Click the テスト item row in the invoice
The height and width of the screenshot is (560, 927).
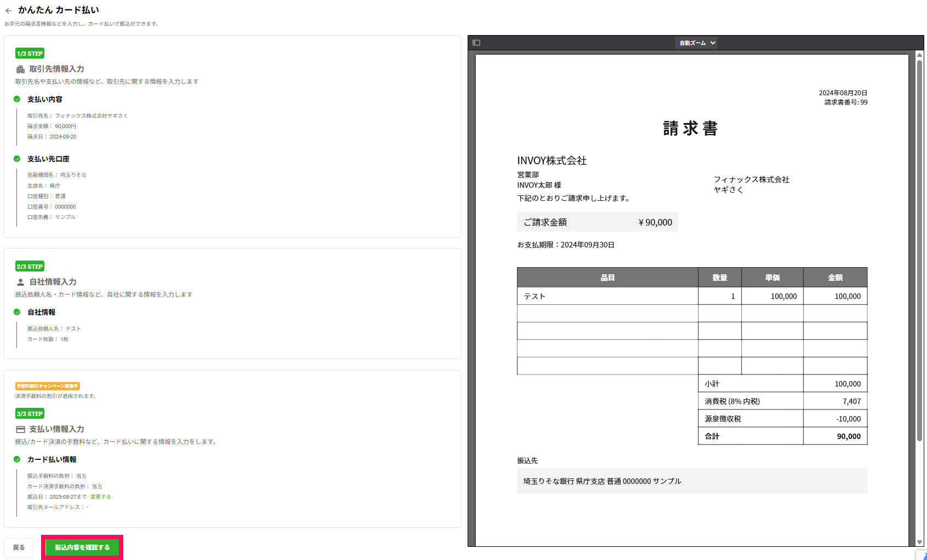[x=692, y=296]
